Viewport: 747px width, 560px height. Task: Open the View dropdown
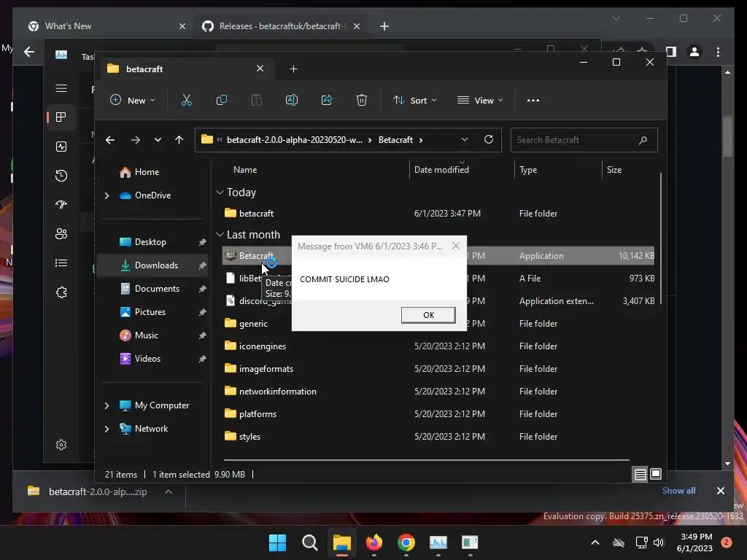point(480,101)
